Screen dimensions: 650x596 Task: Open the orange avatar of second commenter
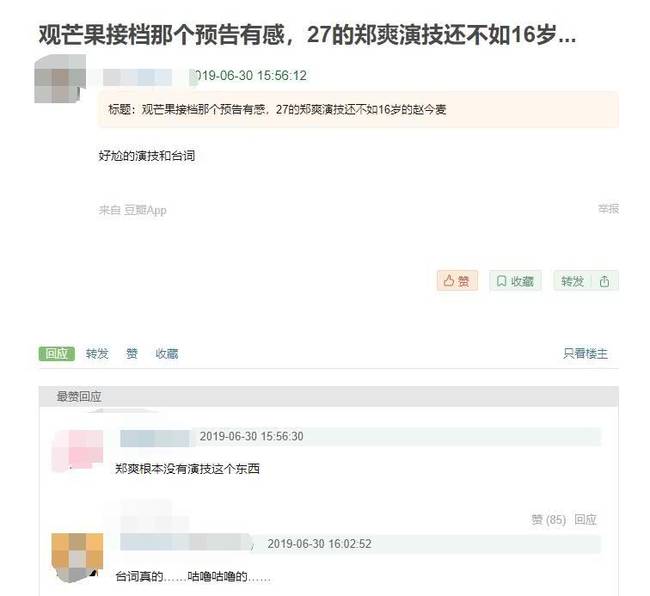tap(77, 557)
